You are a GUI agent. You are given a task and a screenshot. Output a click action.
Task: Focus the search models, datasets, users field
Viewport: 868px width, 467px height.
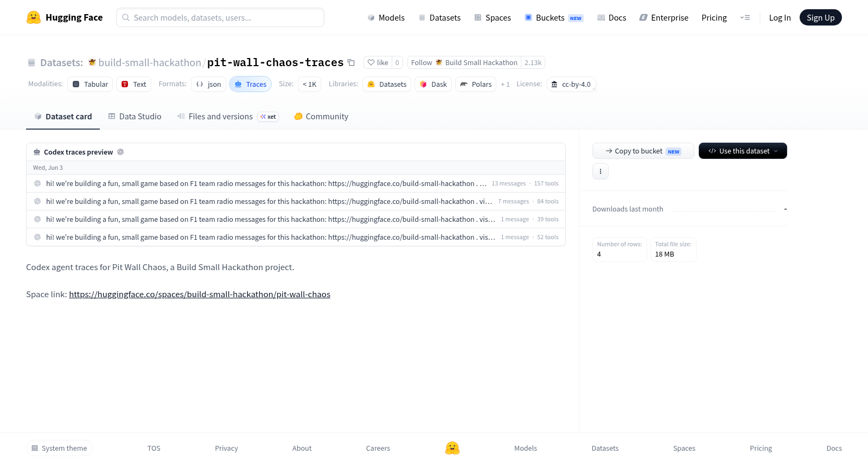220,17
